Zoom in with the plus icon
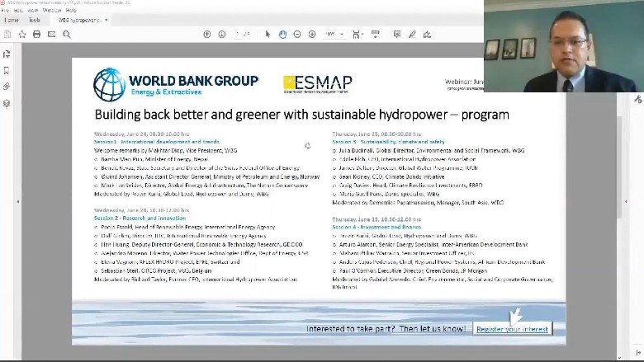This screenshot has height=362, width=644. coord(312,35)
